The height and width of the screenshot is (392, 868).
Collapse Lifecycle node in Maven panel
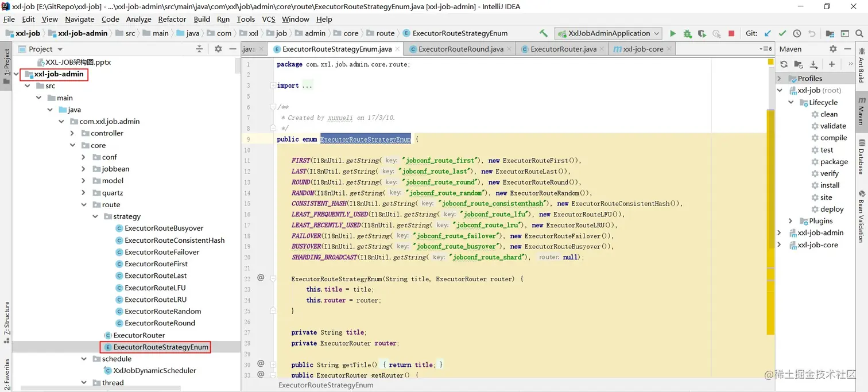point(791,102)
